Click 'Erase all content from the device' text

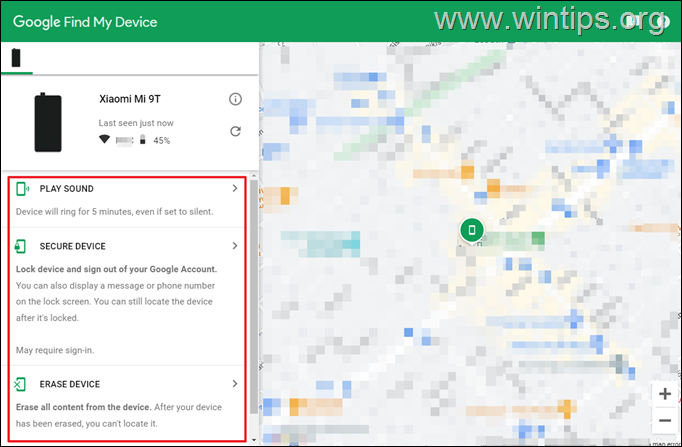pyautogui.click(x=84, y=407)
